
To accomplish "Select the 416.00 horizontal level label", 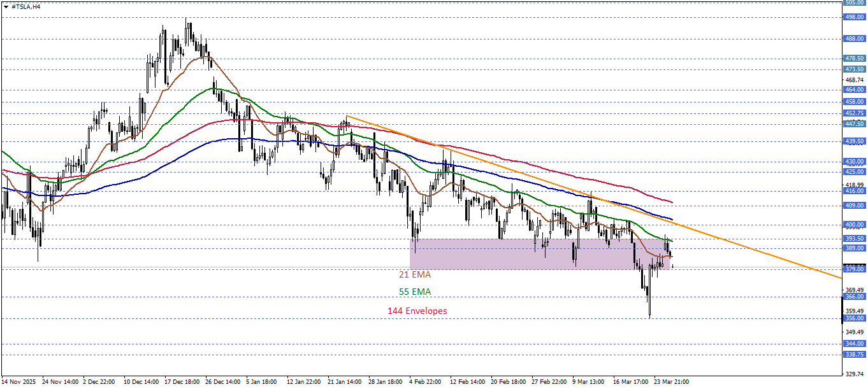I will click(x=853, y=191).
